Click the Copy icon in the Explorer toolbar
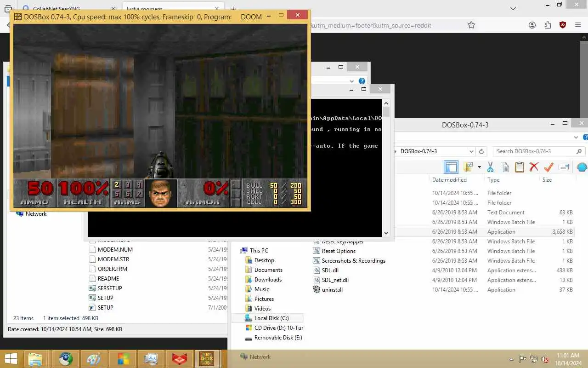Viewport: 588px width, 368px height. coord(505,167)
